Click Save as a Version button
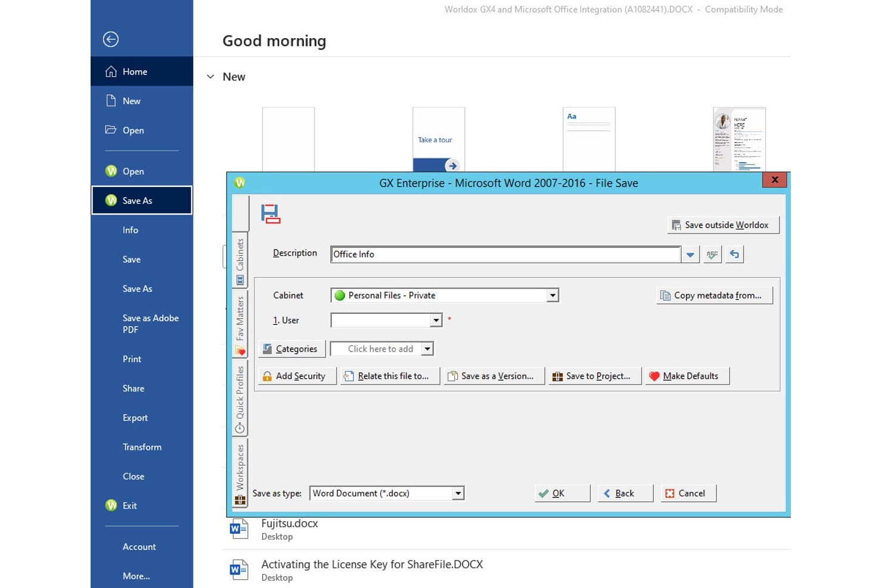The height and width of the screenshot is (588, 882). tap(494, 377)
